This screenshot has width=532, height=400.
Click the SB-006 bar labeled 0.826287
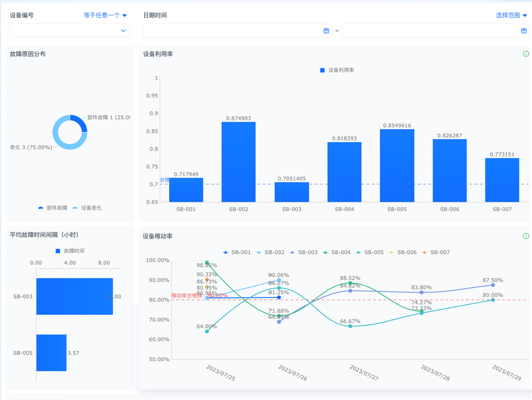point(449,171)
